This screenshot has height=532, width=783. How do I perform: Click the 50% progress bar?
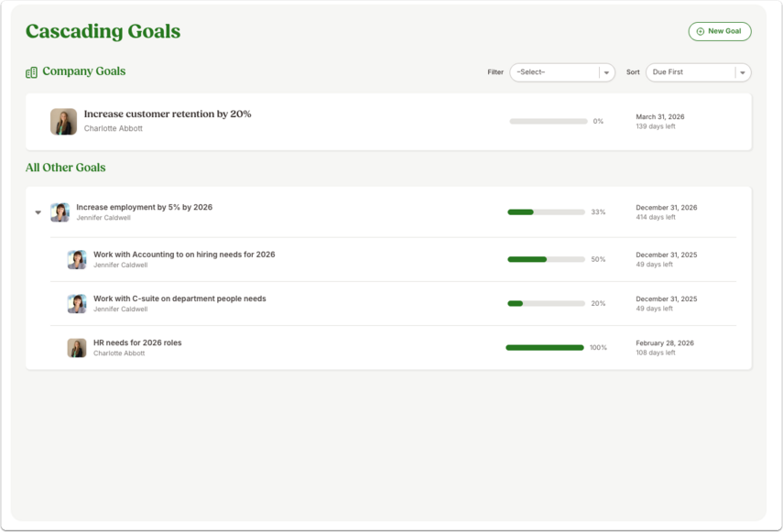tap(547, 259)
